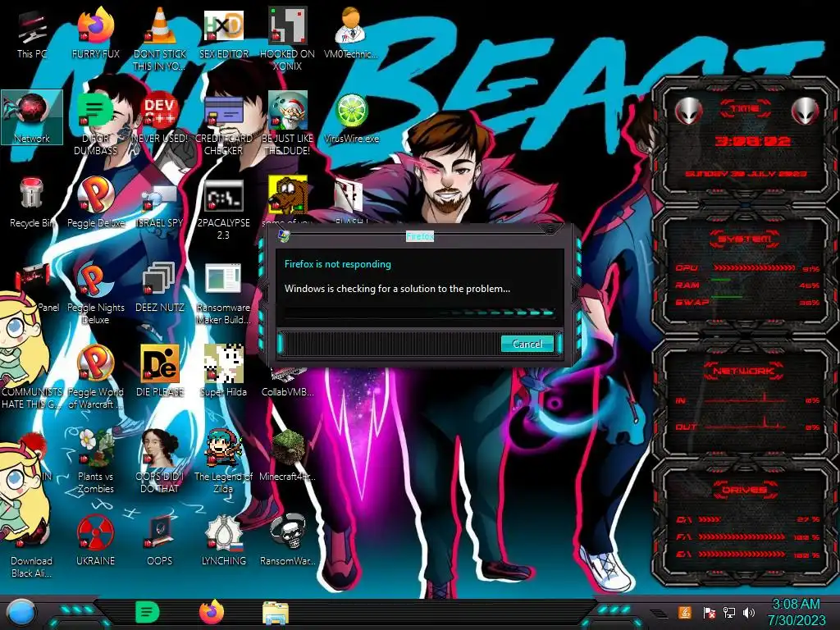Image resolution: width=840 pixels, height=630 pixels.
Task: Click the TIME gadget clock display
Action: tap(753, 141)
